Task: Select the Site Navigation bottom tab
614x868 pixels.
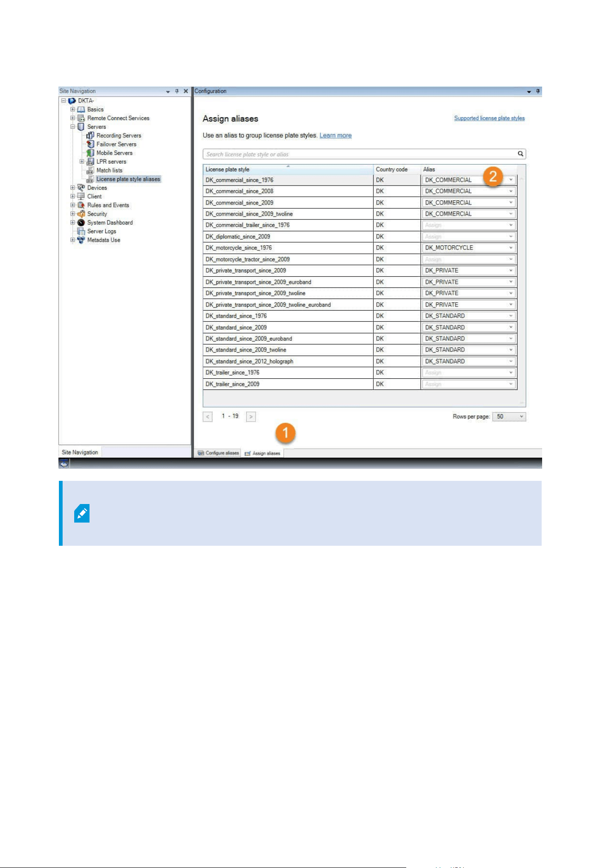Action: pos(80,452)
